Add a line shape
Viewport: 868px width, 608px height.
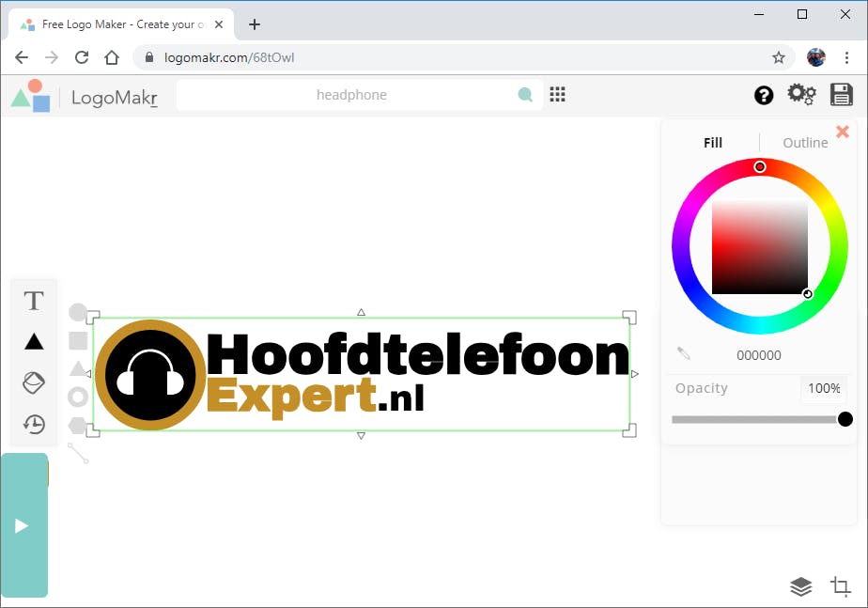(x=78, y=453)
